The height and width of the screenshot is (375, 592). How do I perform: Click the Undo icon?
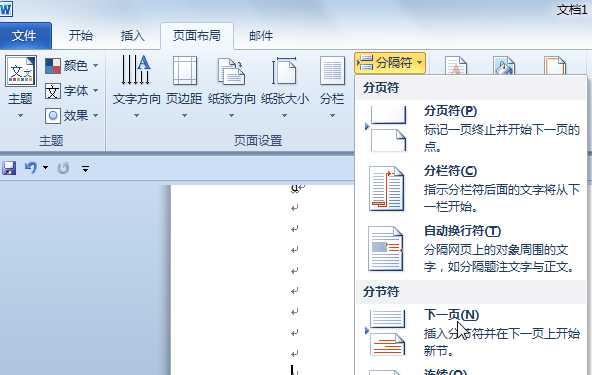[31, 168]
